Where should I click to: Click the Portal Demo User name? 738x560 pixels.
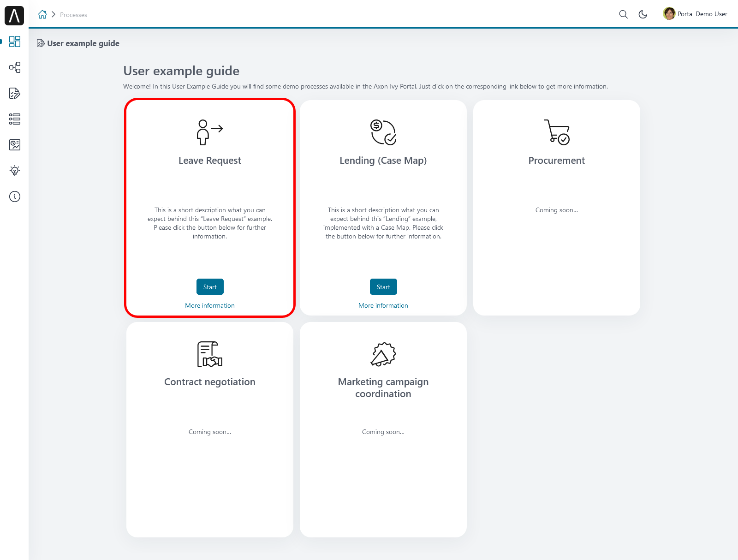[x=702, y=14]
